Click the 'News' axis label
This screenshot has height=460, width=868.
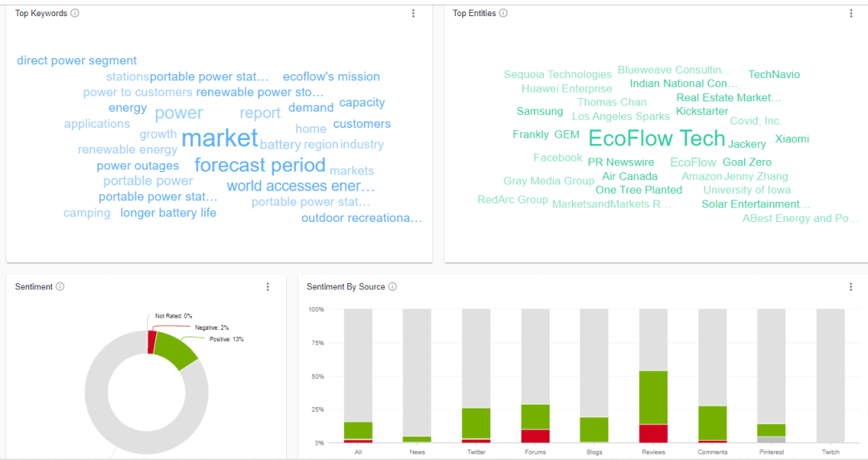pyautogui.click(x=417, y=452)
